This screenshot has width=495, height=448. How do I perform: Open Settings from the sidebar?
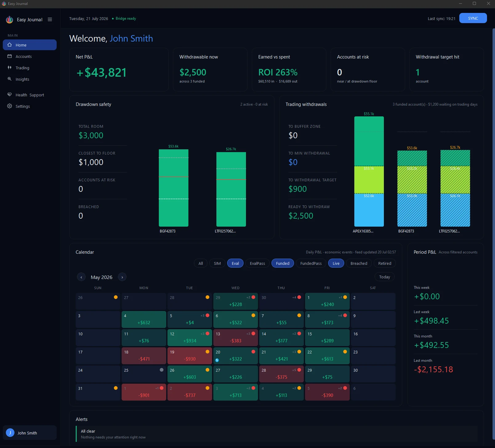click(30, 106)
